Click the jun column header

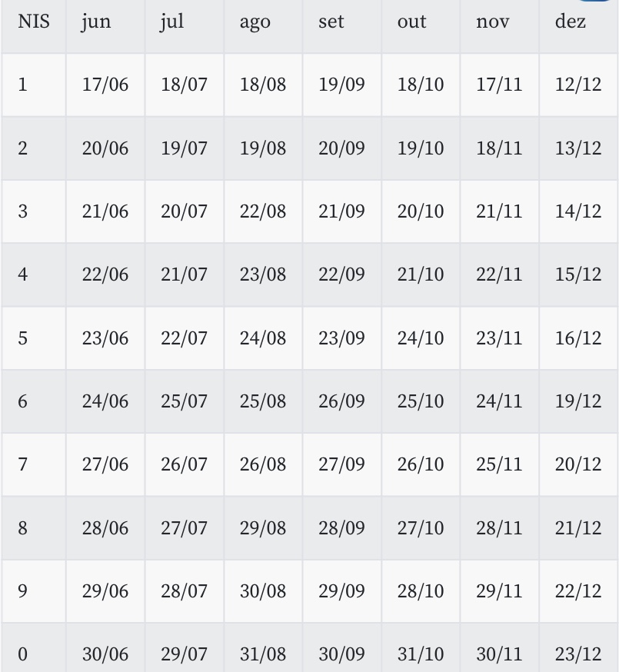[x=96, y=22]
